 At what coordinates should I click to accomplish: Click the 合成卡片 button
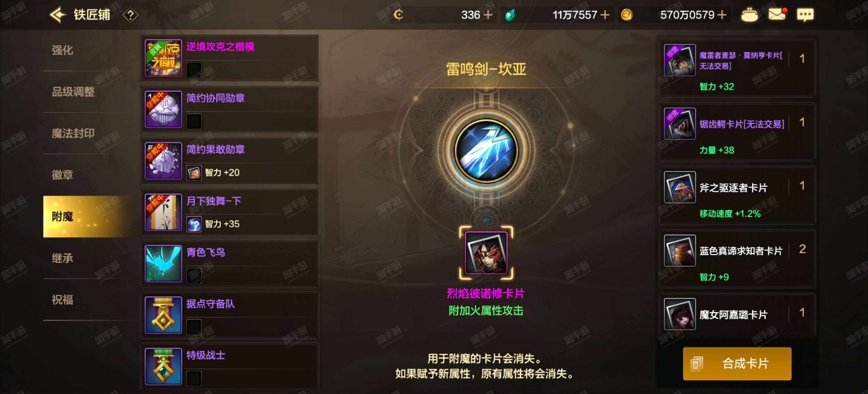737,364
